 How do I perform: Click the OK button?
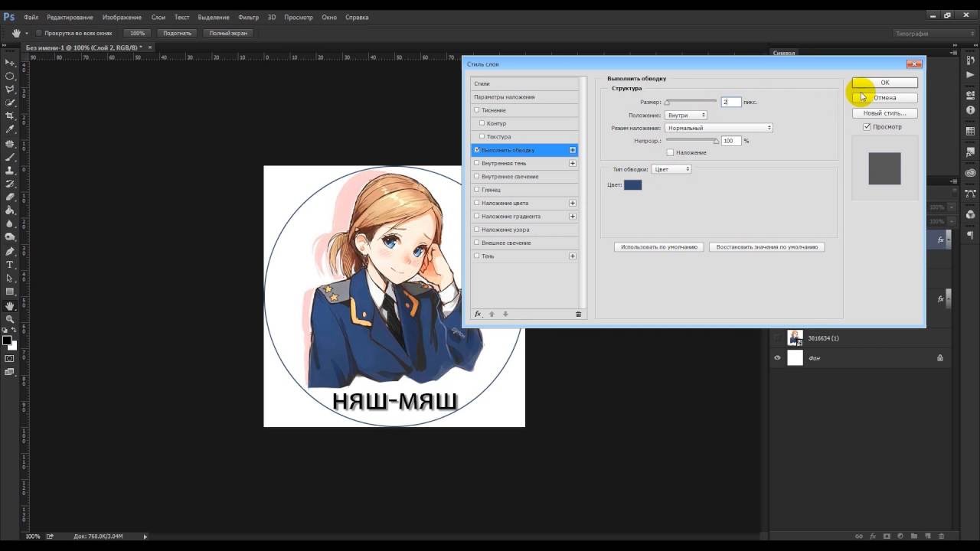pos(884,83)
